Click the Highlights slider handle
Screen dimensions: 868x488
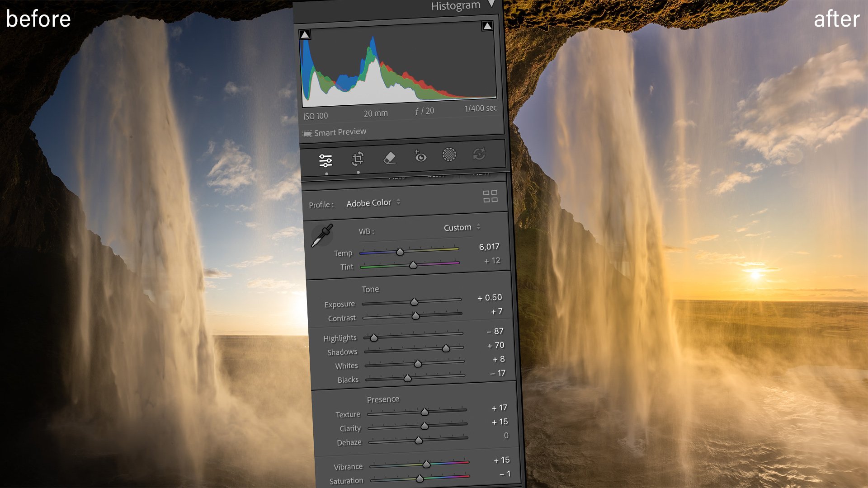[x=373, y=338]
